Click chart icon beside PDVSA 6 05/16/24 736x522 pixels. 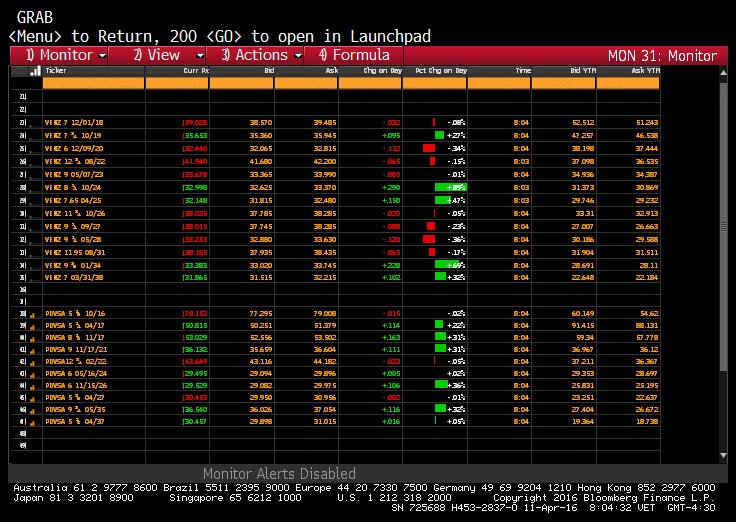33,373
